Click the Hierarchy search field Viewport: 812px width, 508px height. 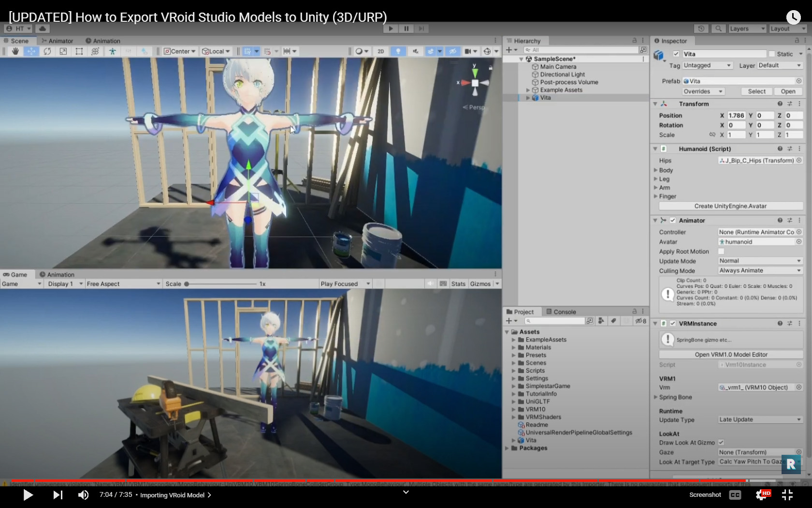(x=581, y=50)
